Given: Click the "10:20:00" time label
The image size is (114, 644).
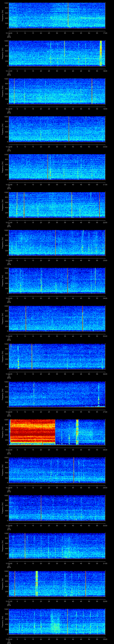Looking at the screenshot, I should [x=9, y=184].
